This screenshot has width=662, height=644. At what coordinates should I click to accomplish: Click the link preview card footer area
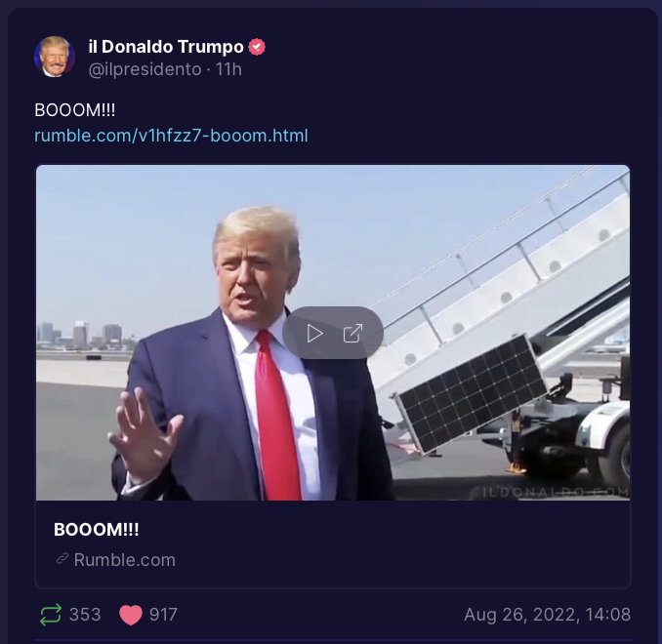(333, 543)
